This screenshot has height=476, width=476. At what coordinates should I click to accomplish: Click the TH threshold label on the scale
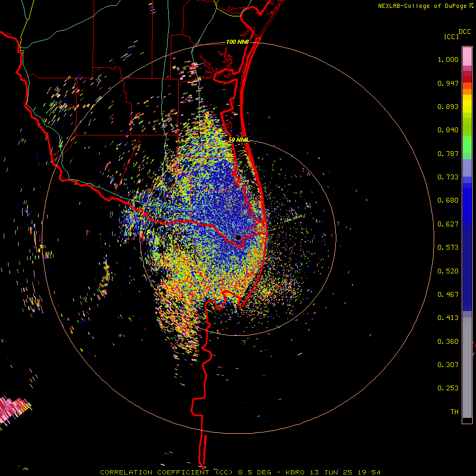tap(454, 412)
